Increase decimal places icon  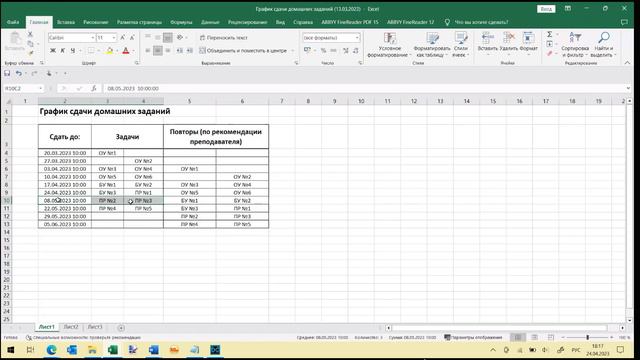coord(346,51)
